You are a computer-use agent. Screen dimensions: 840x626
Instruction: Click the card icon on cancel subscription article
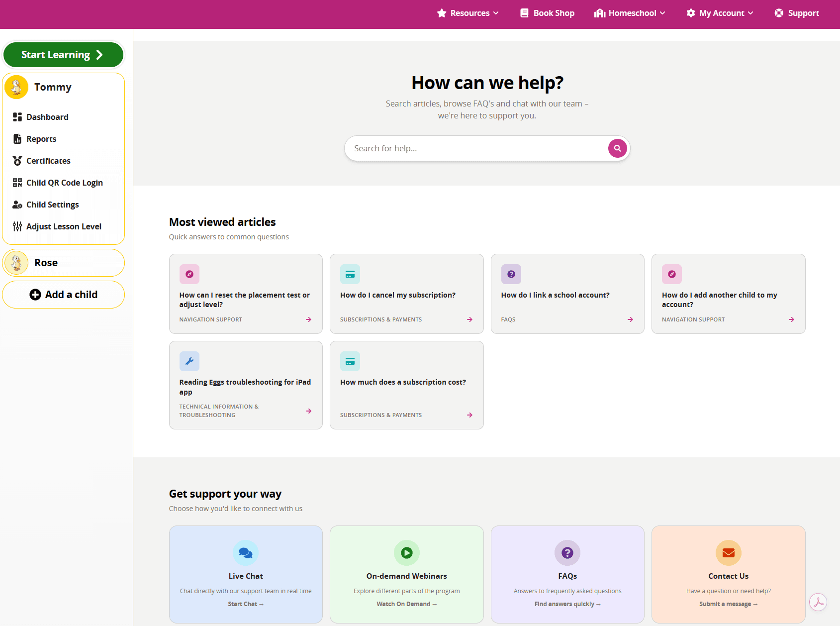[x=350, y=274]
